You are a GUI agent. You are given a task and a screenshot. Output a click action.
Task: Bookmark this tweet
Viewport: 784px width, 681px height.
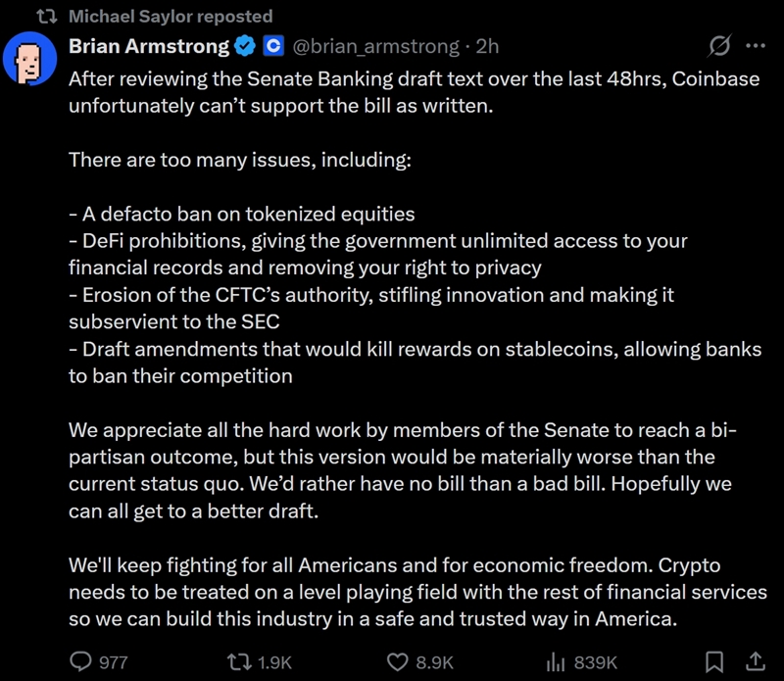tap(715, 662)
